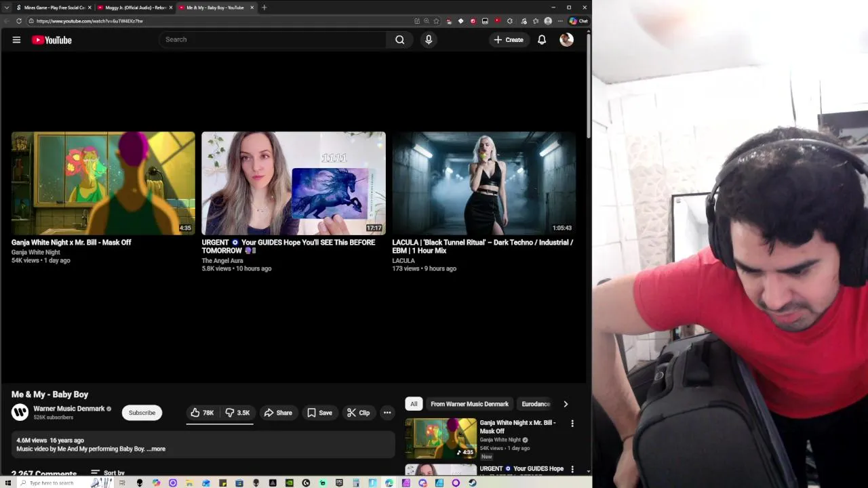
Task: Click the search magnifier button
Action: tap(399, 40)
